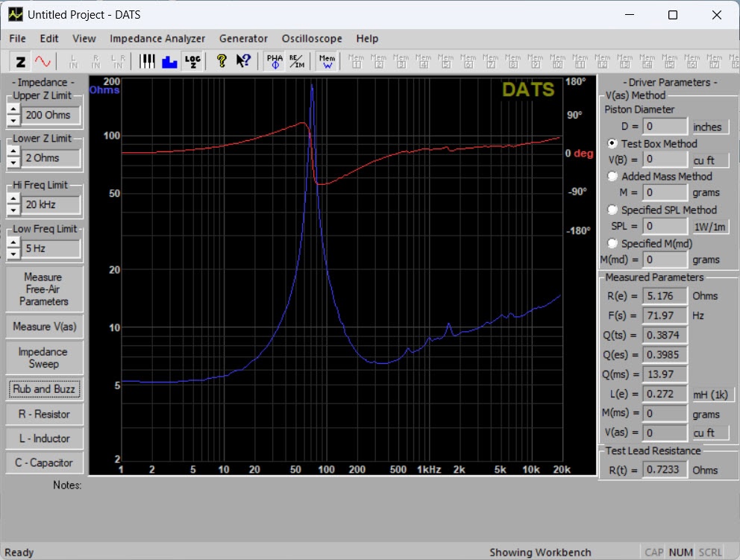Open help with the yellow question mark icon
This screenshot has width=740, height=560.
222,61
